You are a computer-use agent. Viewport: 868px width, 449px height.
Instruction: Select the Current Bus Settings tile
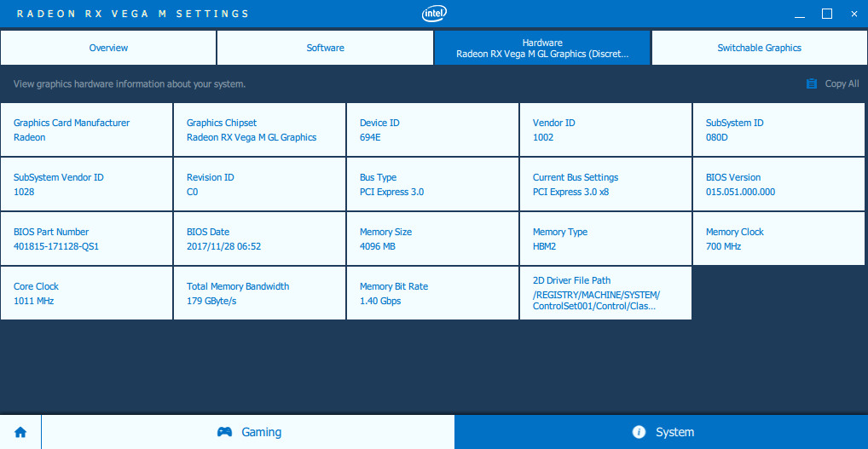605,184
